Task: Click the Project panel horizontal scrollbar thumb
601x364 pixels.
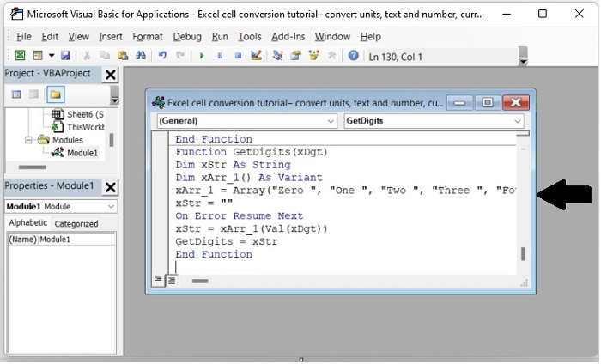Action: click(33, 167)
